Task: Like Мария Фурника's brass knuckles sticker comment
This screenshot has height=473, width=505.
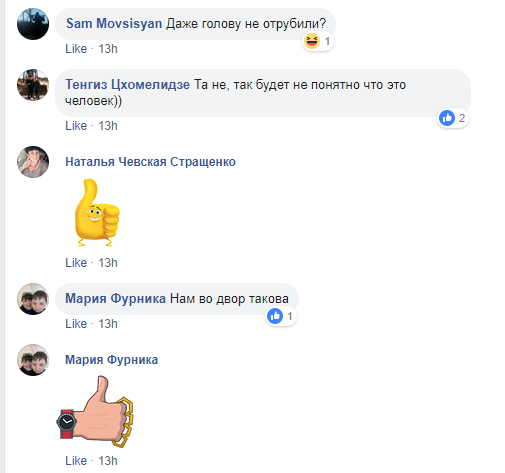Action: coord(76,461)
